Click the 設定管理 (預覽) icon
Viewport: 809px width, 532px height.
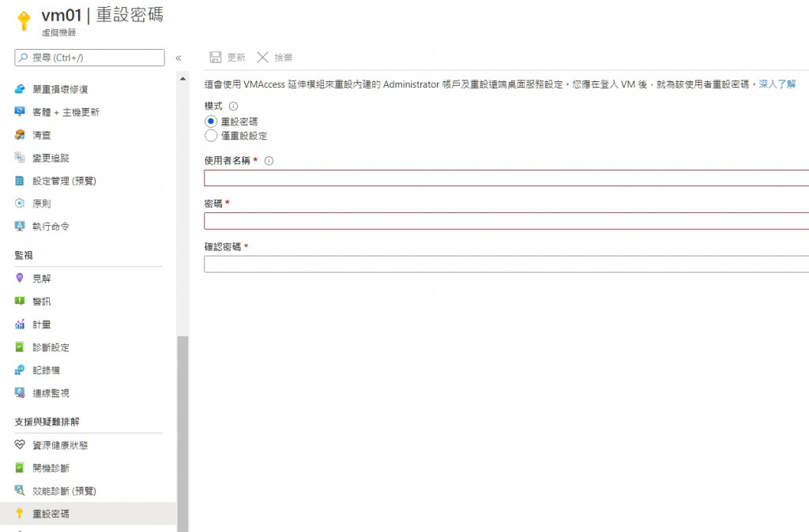(x=20, y=181)
